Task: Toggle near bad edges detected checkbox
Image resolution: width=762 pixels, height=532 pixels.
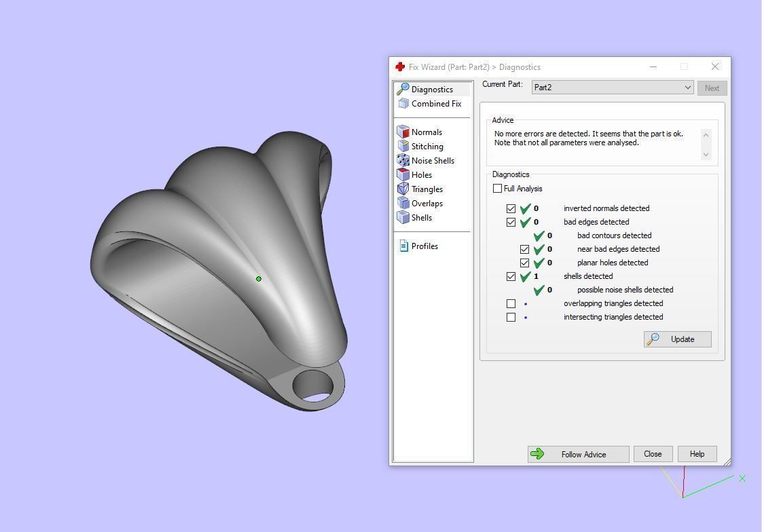Action: coord(524,249)
